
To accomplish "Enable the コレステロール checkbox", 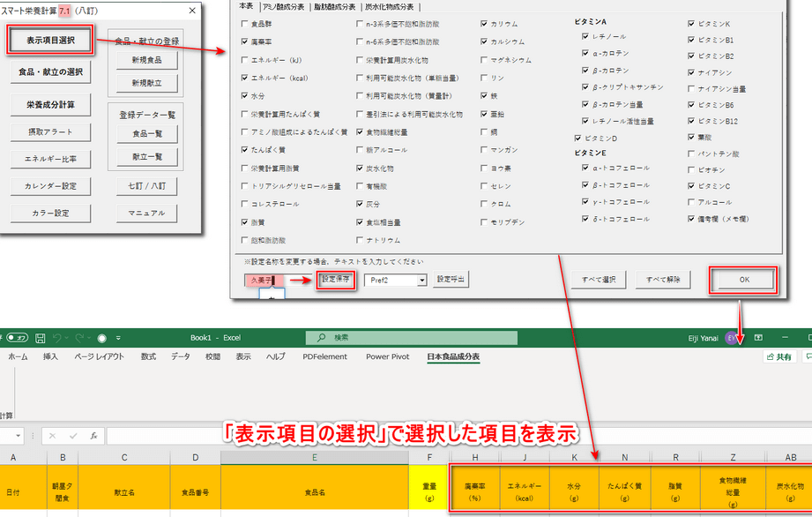I will (x=244, y=204).
